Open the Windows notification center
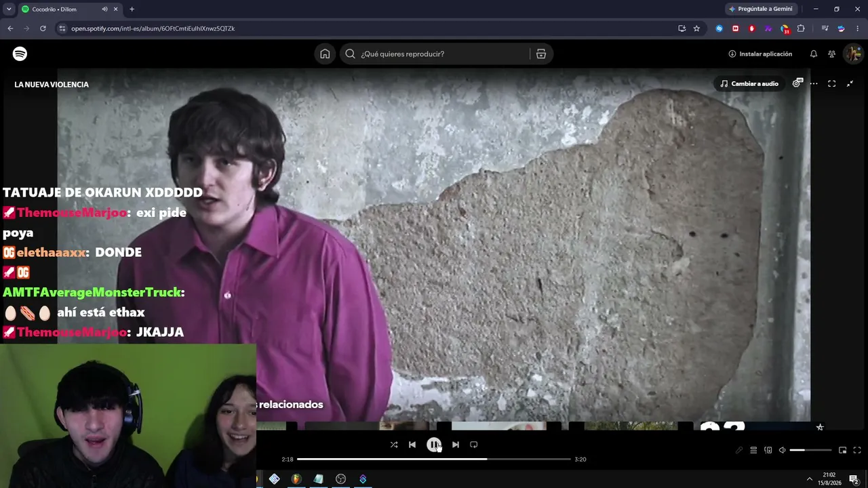Image resolution: width=868 pixels, height=488 pixels. pos(854,479)
